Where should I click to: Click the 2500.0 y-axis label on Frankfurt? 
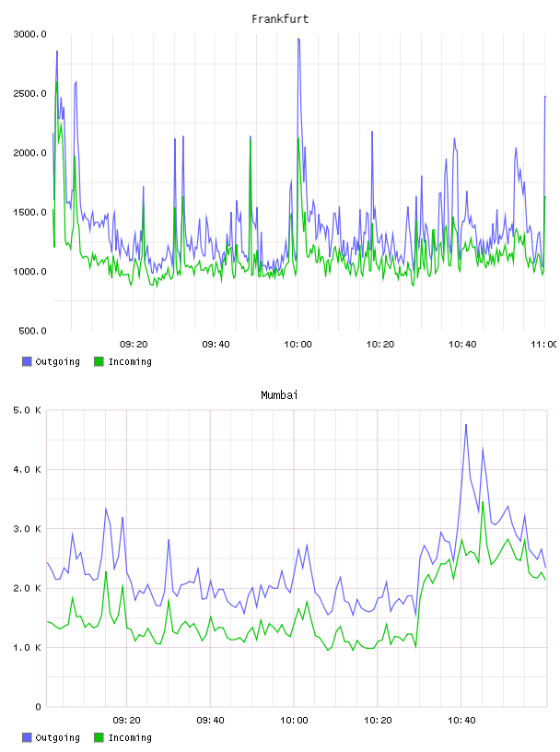[29, 93]
